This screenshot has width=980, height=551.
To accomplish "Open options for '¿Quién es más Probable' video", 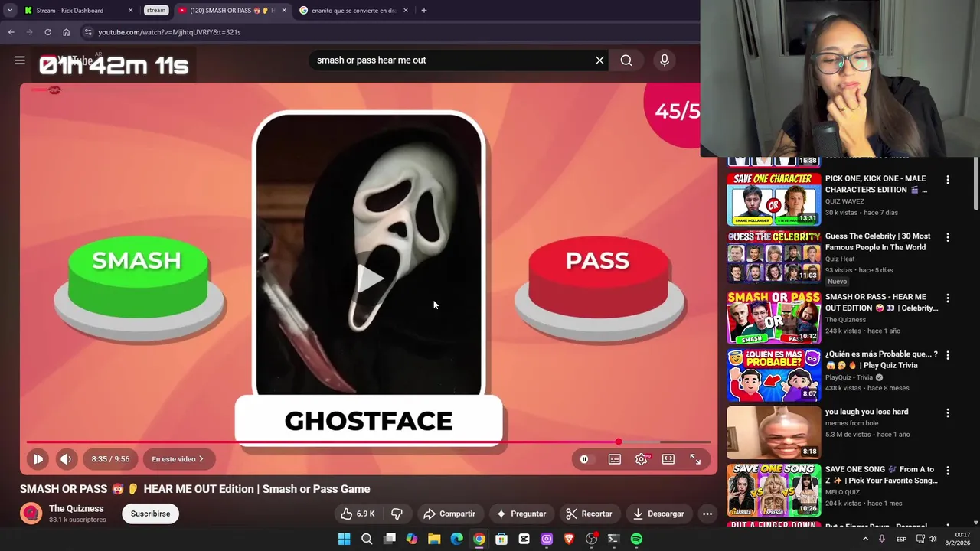I will click(948, 356).
